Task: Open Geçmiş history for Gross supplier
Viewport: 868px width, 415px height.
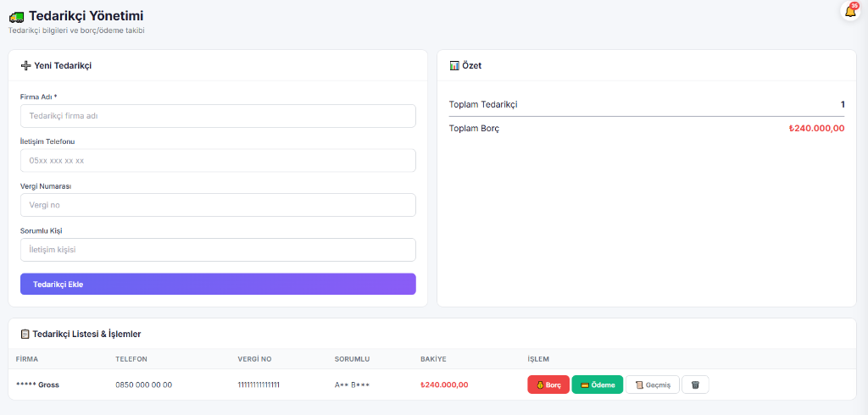Action: pos(653,385)
